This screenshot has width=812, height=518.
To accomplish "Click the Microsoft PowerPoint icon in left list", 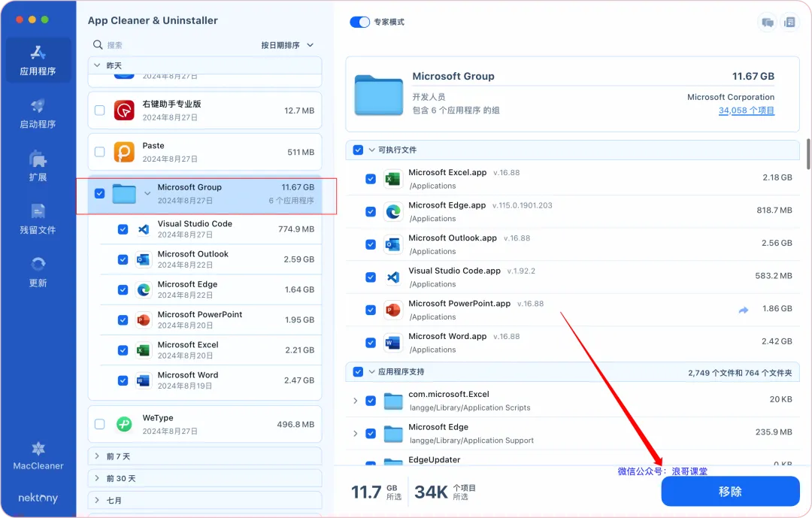I will (x=144, y=320).
